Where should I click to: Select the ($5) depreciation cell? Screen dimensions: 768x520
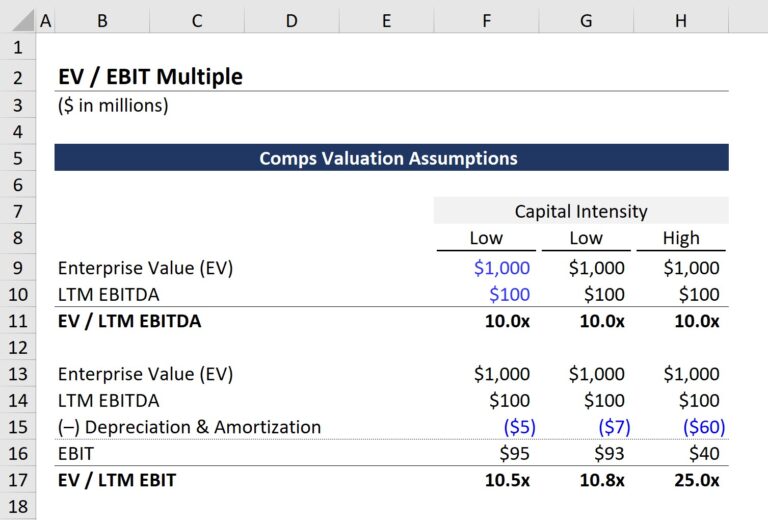(x=519, y=427)
